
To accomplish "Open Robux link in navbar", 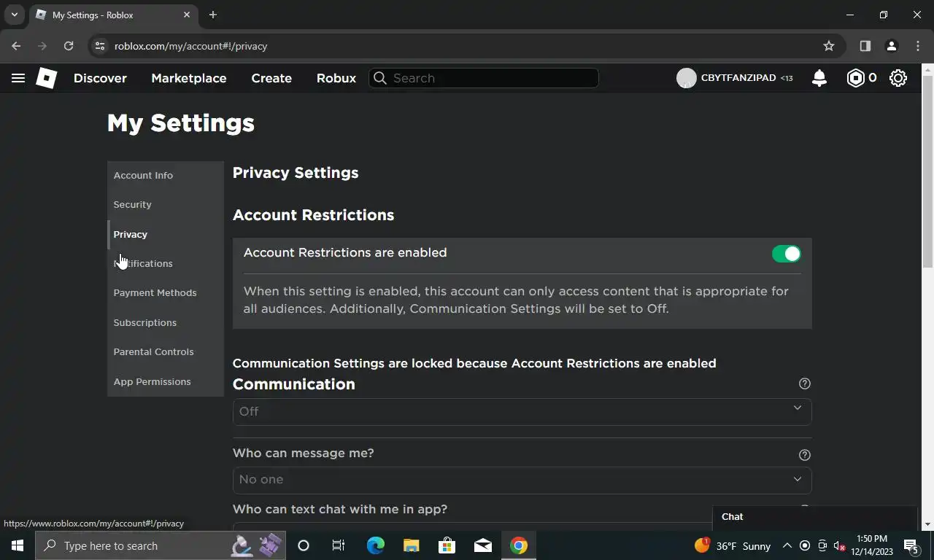I will [336, 78].
